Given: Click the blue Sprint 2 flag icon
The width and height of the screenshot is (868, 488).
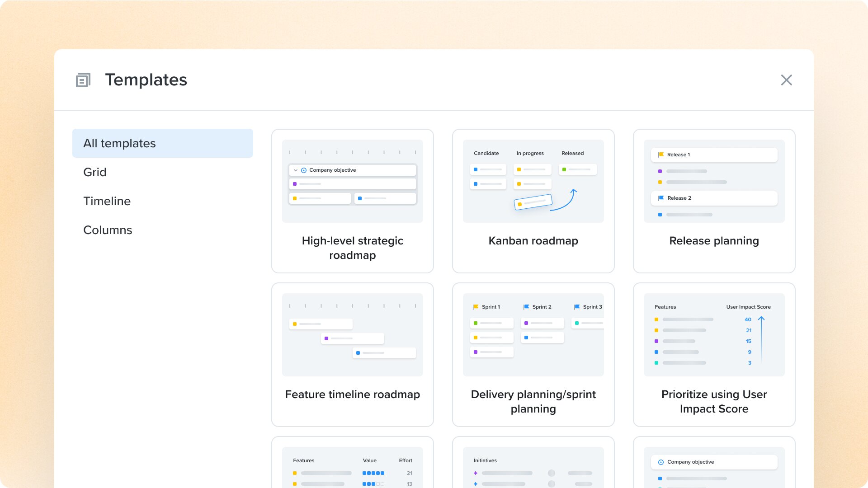Looking at the screenshot, I should (526, 307).
